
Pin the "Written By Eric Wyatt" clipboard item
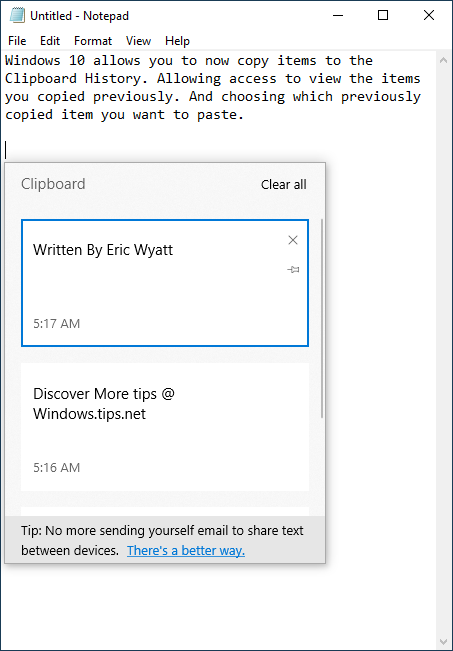[293, 270]
